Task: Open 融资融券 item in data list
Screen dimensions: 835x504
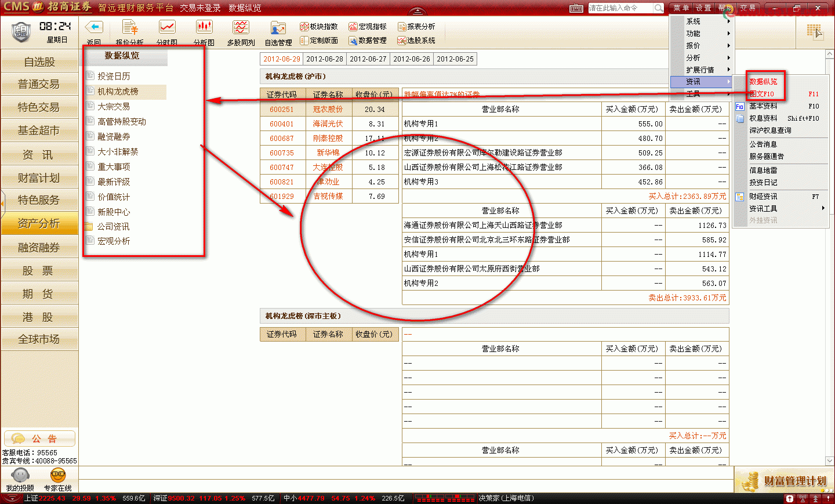Action: coord(114,137)
